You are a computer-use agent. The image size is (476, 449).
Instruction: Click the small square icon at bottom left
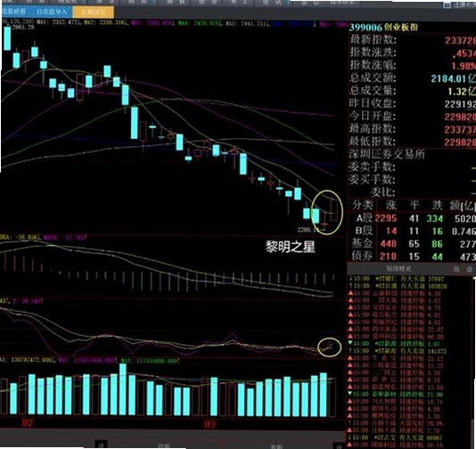(x=101, y=445)
